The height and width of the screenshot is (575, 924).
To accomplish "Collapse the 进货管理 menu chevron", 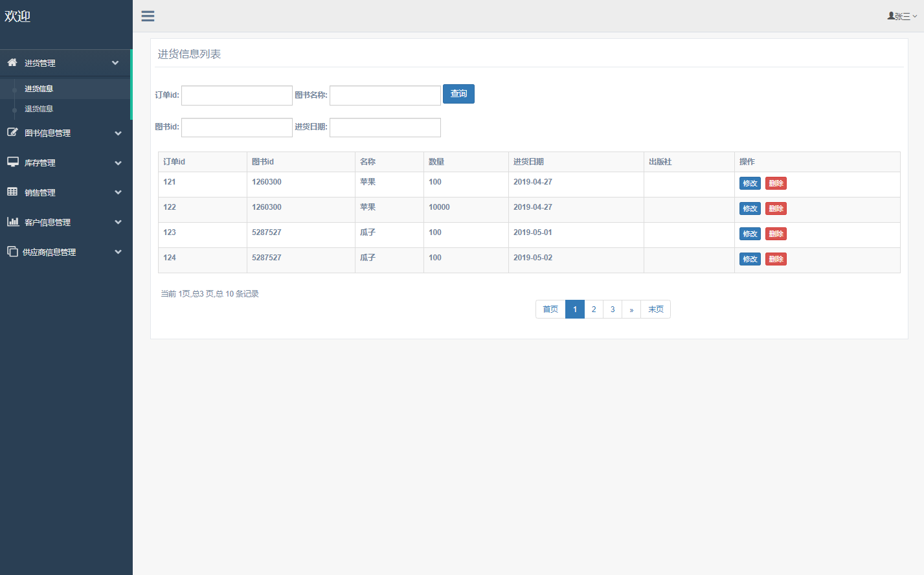I will point(115,63).
